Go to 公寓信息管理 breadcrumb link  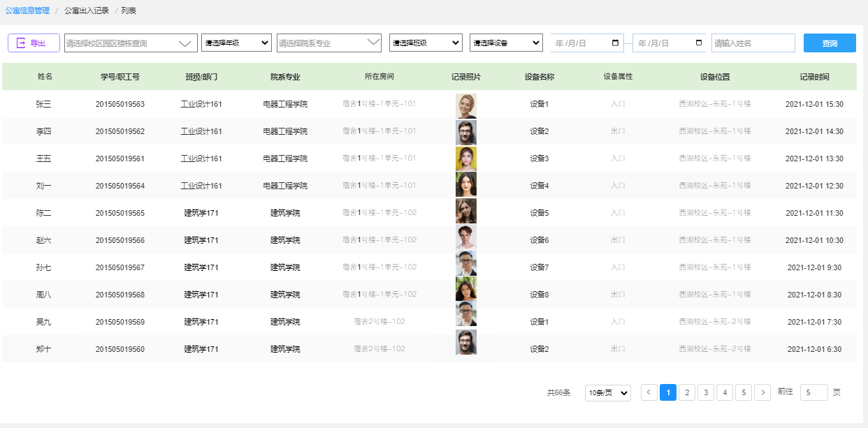[x=27, y=10]
